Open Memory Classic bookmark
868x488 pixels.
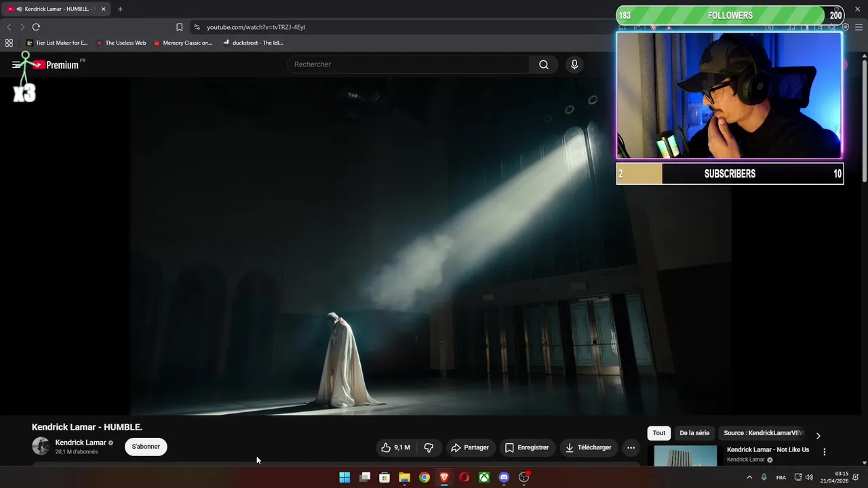(183, 43)
